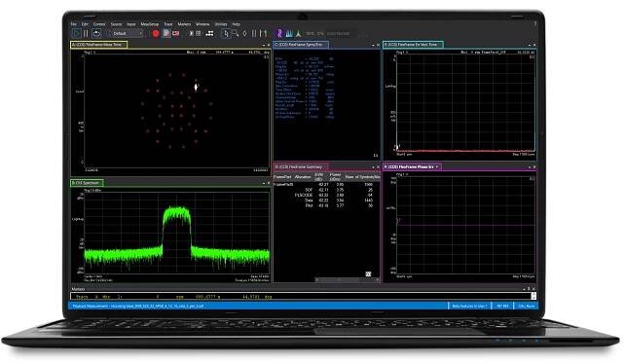
Task: Select the trace D ResFrame Summary tab
Action: (301, 166)
